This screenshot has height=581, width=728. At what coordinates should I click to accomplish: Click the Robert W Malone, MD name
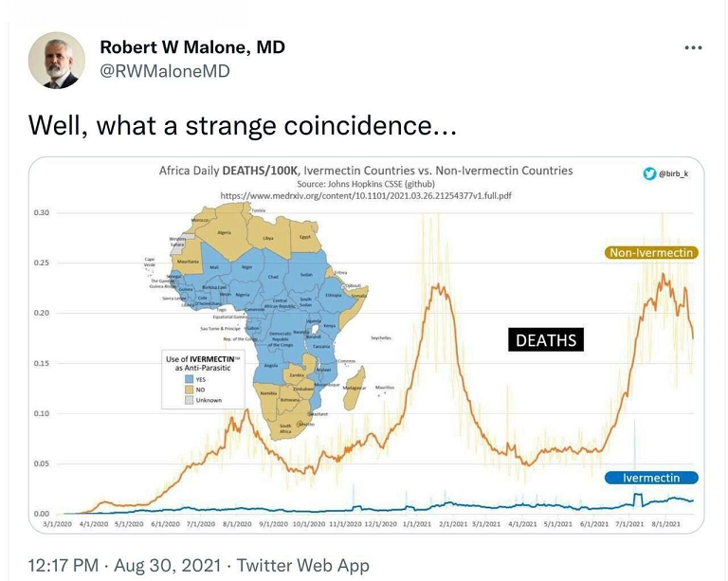point(192,47)
